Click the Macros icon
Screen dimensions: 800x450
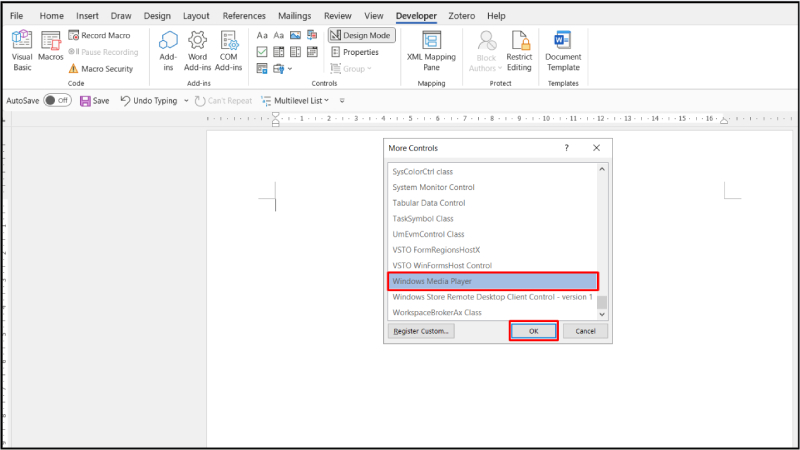click(51, 50)
